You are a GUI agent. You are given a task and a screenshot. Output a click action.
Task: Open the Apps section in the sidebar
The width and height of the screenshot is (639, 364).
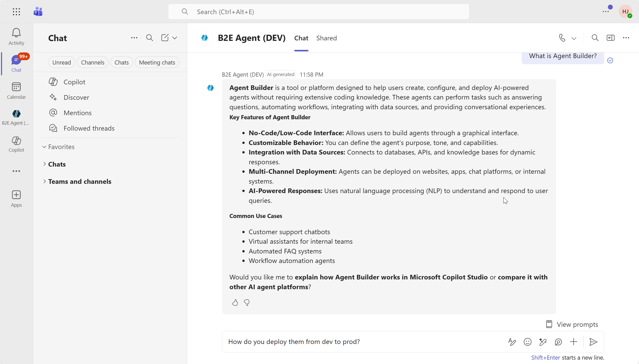[x=16, y=198]
